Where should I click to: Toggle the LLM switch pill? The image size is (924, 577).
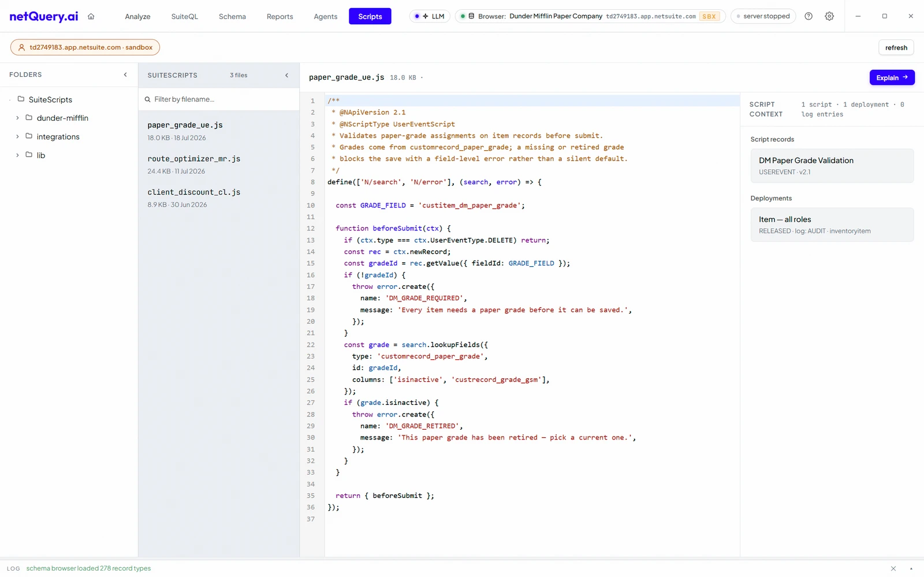(x=430, y=16)
